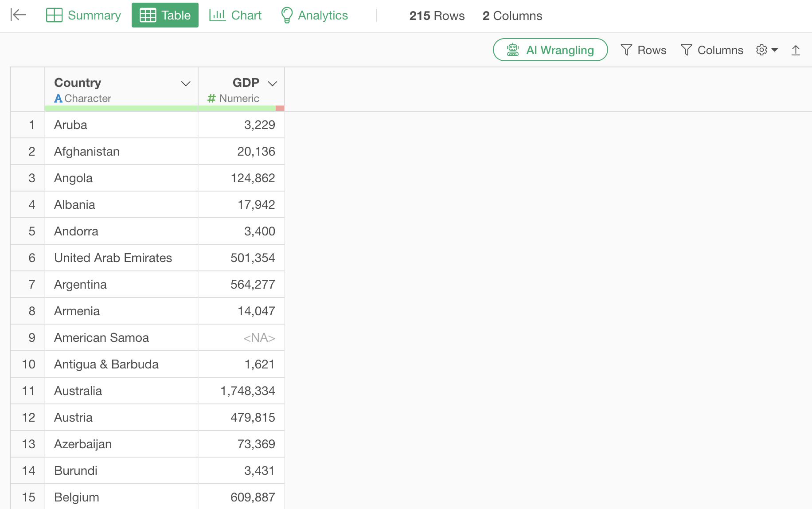Switch to the Chart tab
Screen dimensions: 812x509
click(235, 15)
